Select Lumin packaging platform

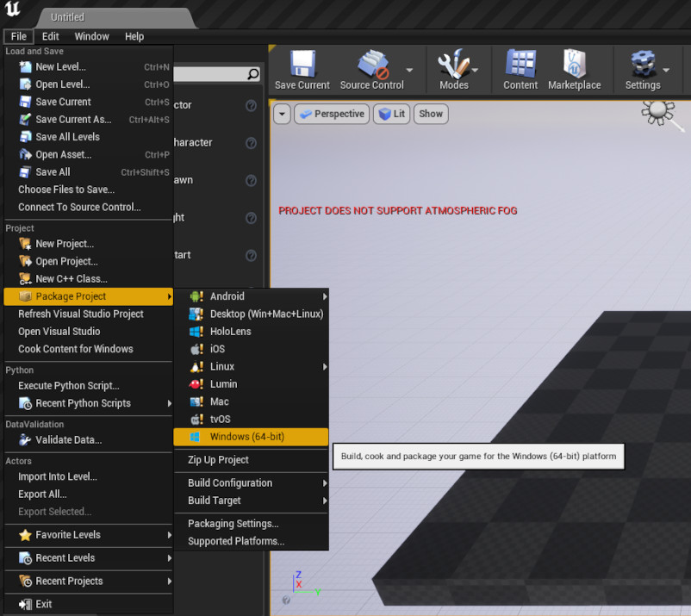[x=252, y=384]
